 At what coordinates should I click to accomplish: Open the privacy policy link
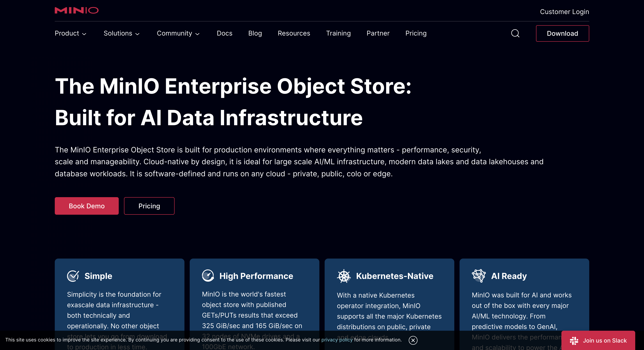pos(337,340)
